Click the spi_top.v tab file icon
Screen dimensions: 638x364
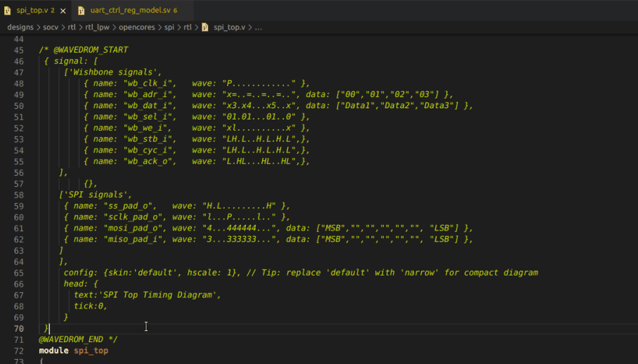pos(8,11)
